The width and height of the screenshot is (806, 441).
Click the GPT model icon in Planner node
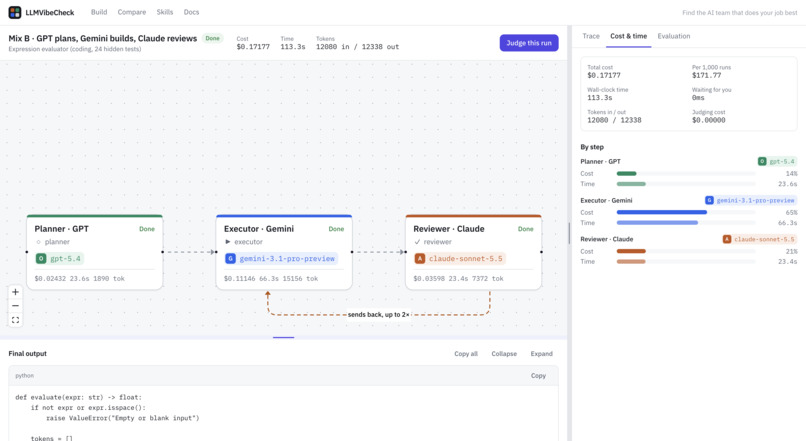point(41,259)
